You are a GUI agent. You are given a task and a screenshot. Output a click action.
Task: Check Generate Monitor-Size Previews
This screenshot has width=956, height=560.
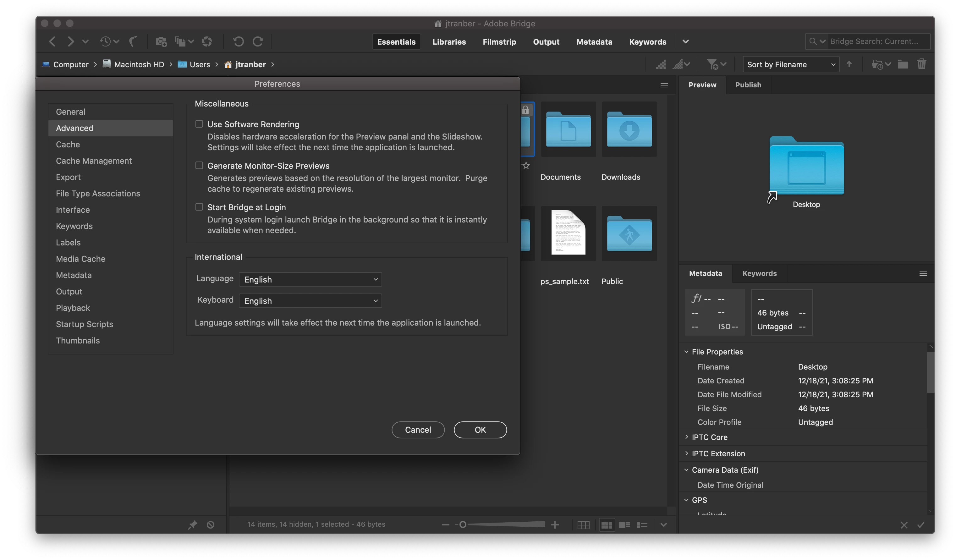tap(199, 165)
